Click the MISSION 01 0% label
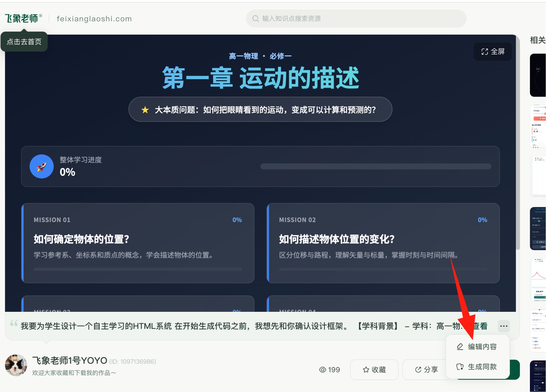This screenshot has width=546, height=392. 237,220
